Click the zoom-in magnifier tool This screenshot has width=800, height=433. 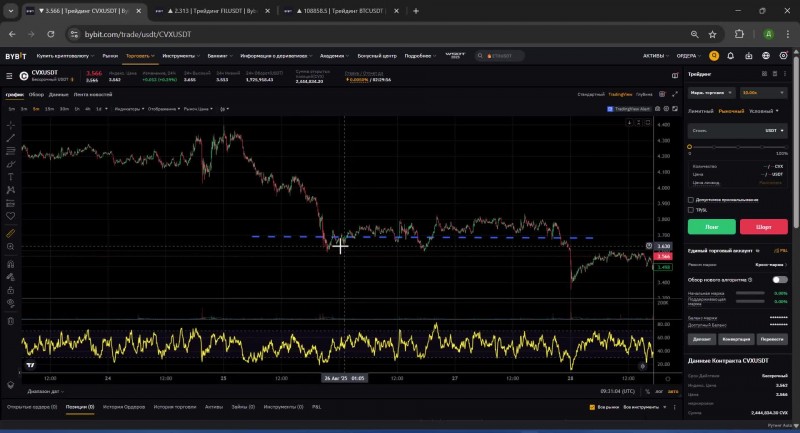pos(11,246)
